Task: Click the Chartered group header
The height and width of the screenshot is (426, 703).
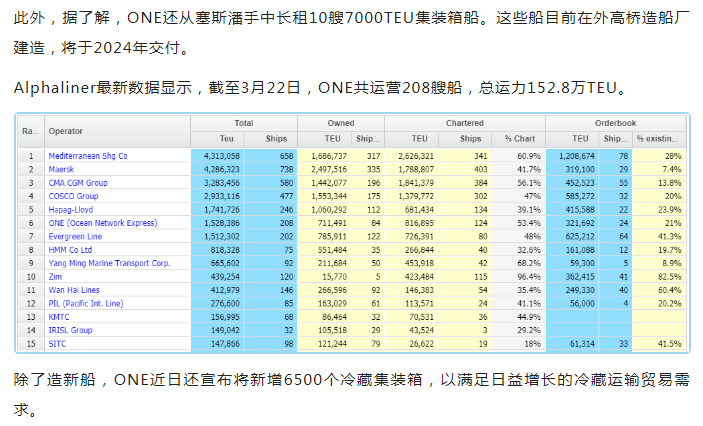Action: 465,123
